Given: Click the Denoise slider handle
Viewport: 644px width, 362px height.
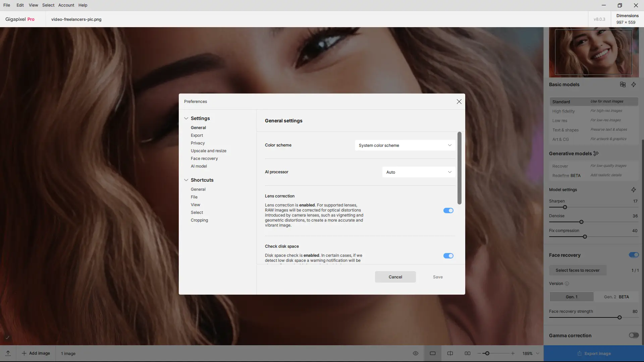Looking at the screenshot, I should click(581, 222).
